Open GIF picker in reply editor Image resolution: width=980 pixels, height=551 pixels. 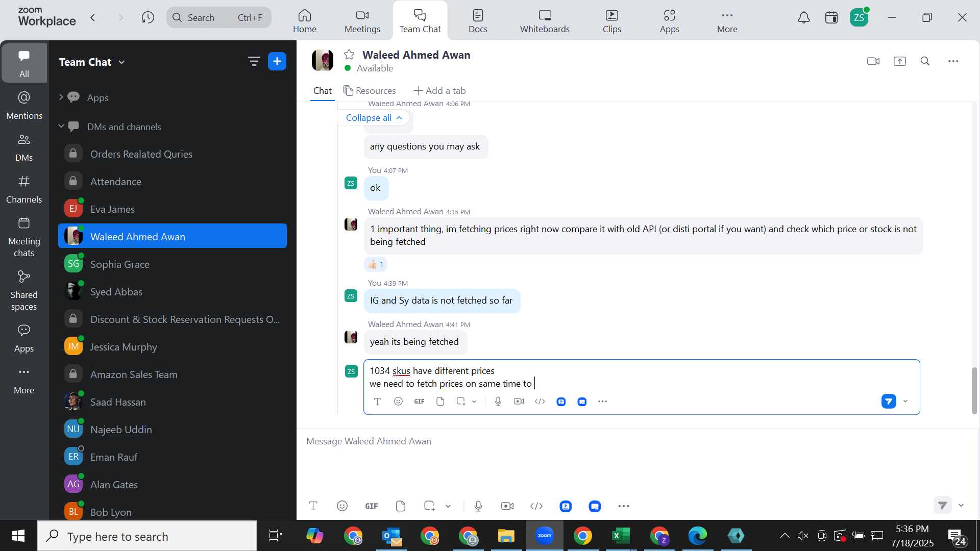(419, 402)
